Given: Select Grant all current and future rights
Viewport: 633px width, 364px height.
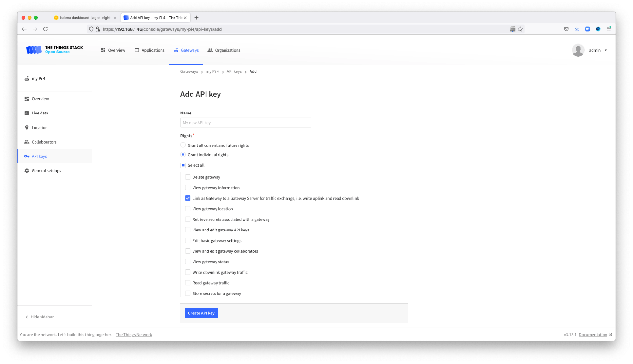Looking at the screenshot, I should [x=183, y=145].
